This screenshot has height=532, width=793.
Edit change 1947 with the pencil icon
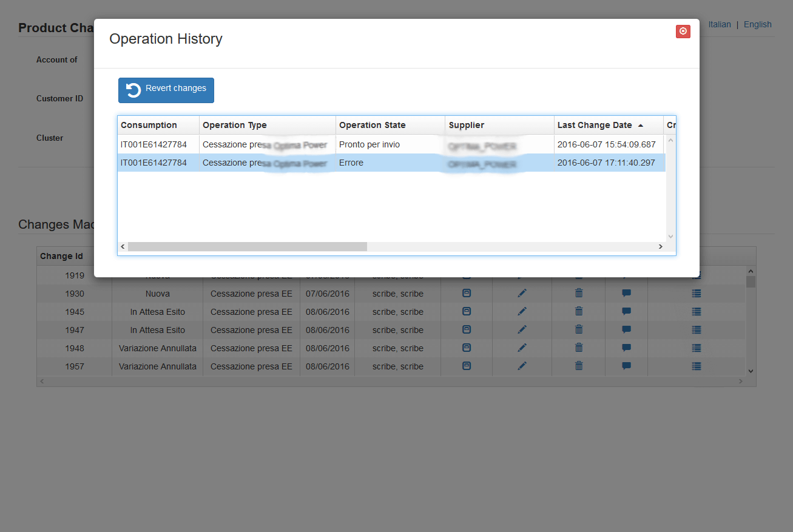point(522,330)
